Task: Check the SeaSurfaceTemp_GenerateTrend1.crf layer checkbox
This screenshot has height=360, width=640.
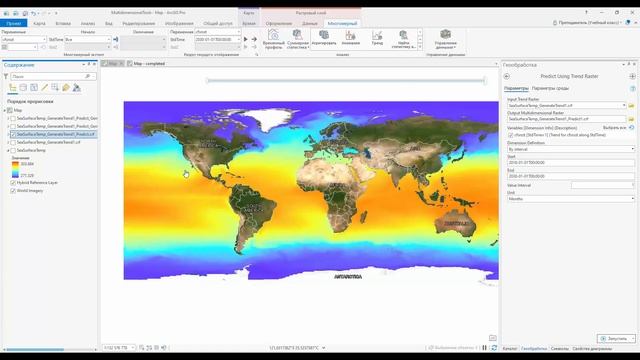Action: [13, 142]
